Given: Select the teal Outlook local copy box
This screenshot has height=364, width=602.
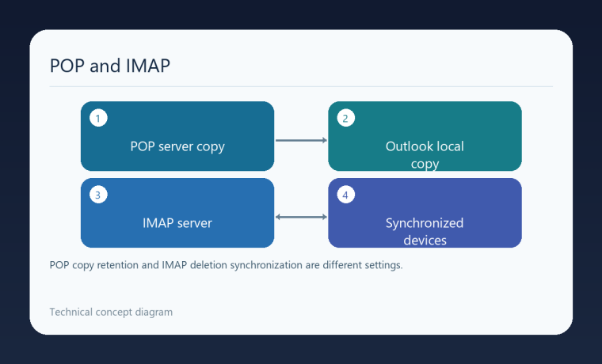Looking at the screenshot, I should click(425, 136).
